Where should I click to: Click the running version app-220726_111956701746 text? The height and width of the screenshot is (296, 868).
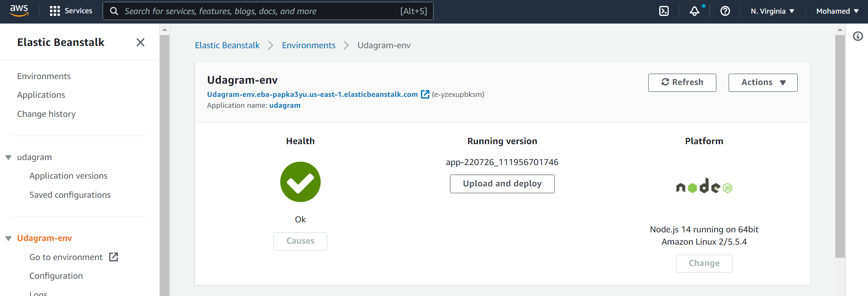coord(502,162)
